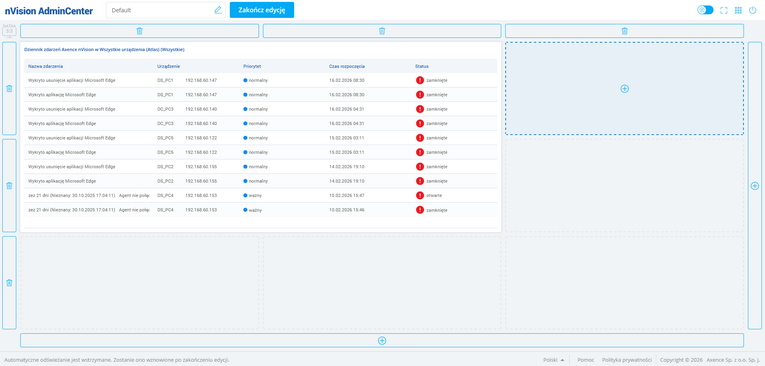Click the power logout icon
This screenshot has height=366, width=765.
752,10
